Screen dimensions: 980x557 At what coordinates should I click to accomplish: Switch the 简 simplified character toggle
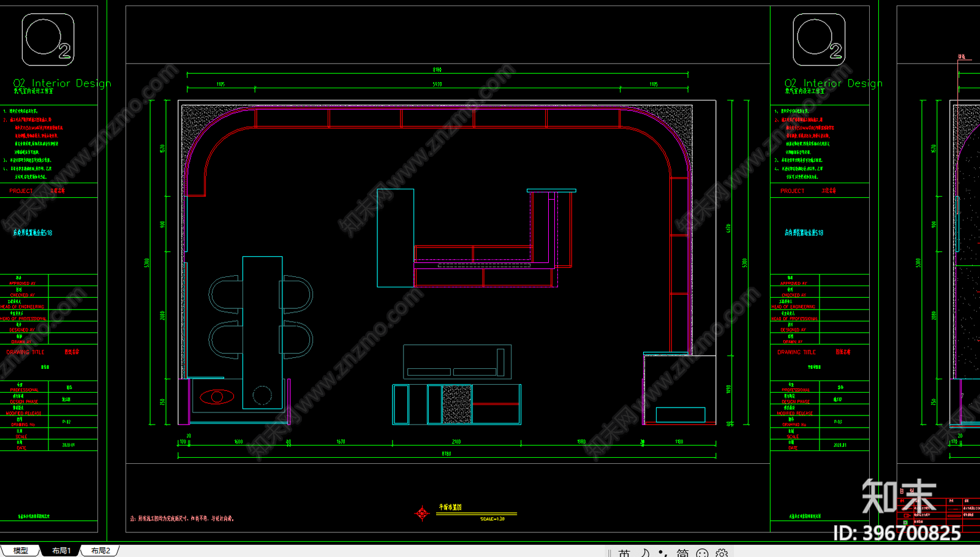coord(682,553)
